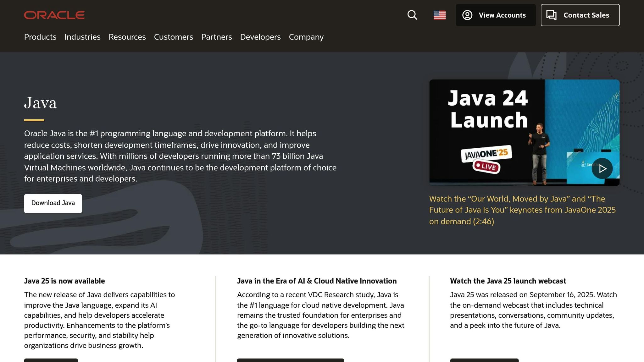The height and width of the screenshot is (362, 644).
Task: Click the button under the webcast description
Action: point(484,360)
